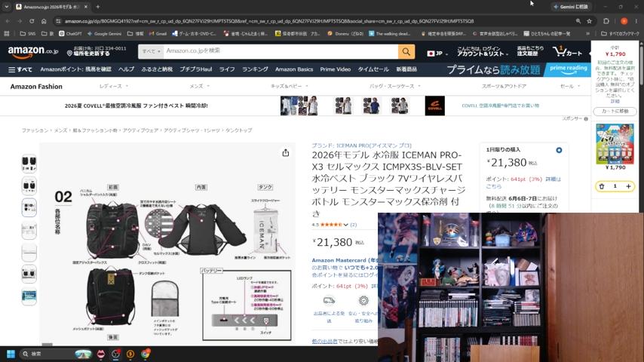
Task: Open the browser extensions puzzle icon
Action: coord(606,21)
